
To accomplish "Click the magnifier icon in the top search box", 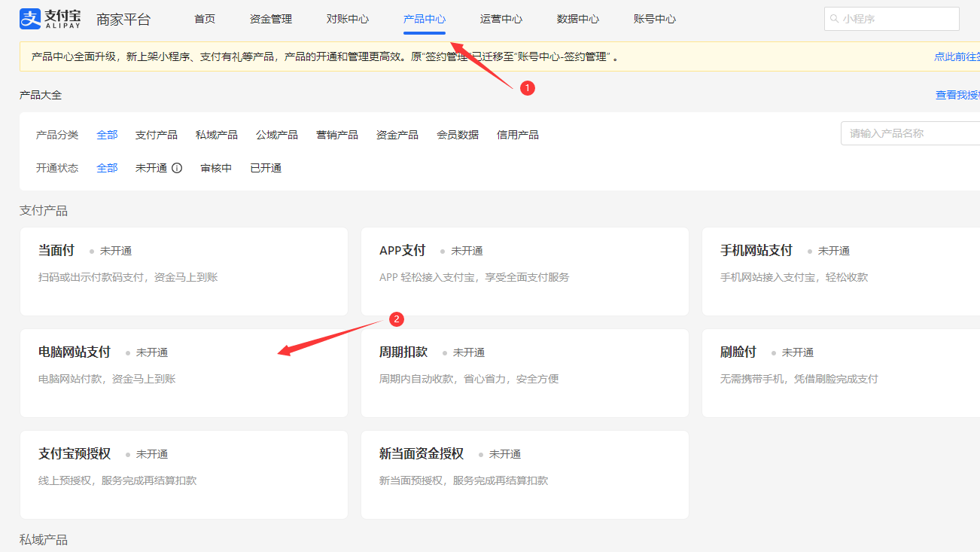I will click(x=834, y=19).
